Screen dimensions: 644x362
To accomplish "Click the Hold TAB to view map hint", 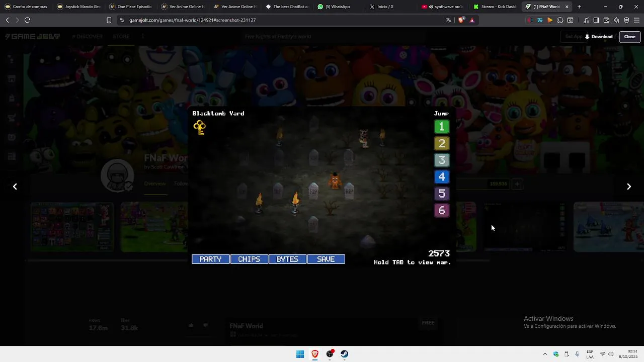I will 412,262.
